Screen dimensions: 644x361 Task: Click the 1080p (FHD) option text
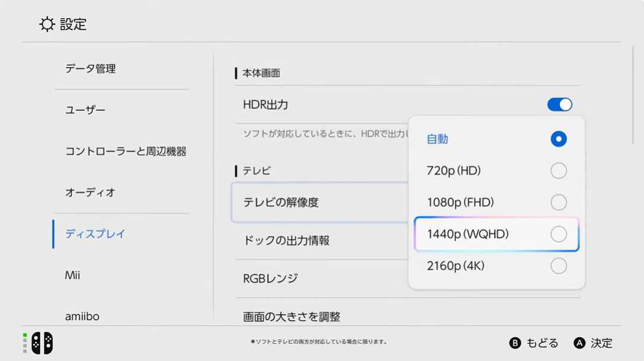[x=460, y=202]
